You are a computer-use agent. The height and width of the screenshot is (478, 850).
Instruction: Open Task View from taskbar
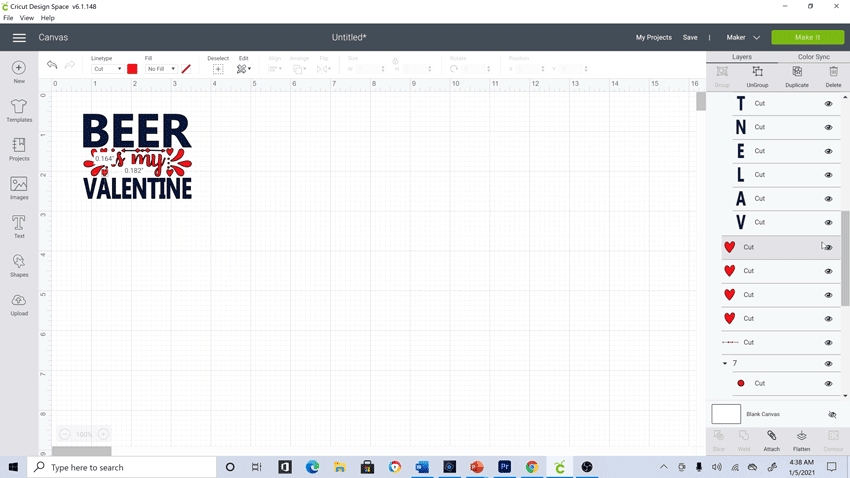[x=257, y=467]
